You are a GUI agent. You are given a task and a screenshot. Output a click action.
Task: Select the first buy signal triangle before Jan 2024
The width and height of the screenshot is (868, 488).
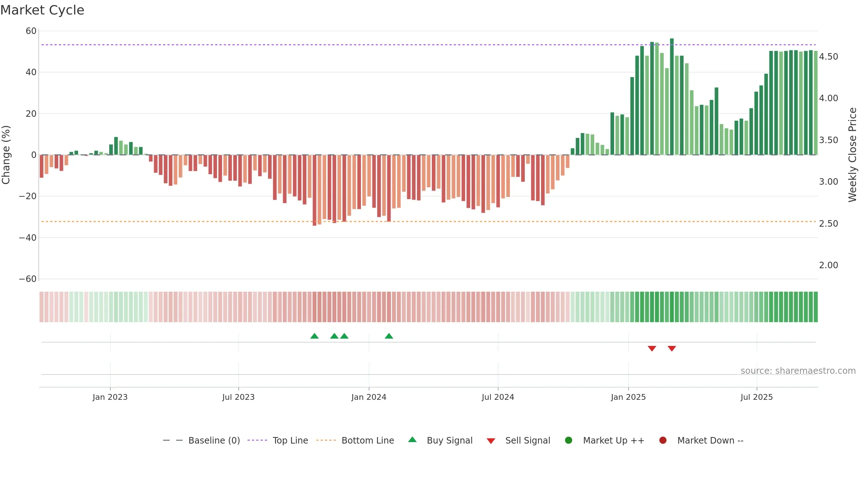[315, 336]
